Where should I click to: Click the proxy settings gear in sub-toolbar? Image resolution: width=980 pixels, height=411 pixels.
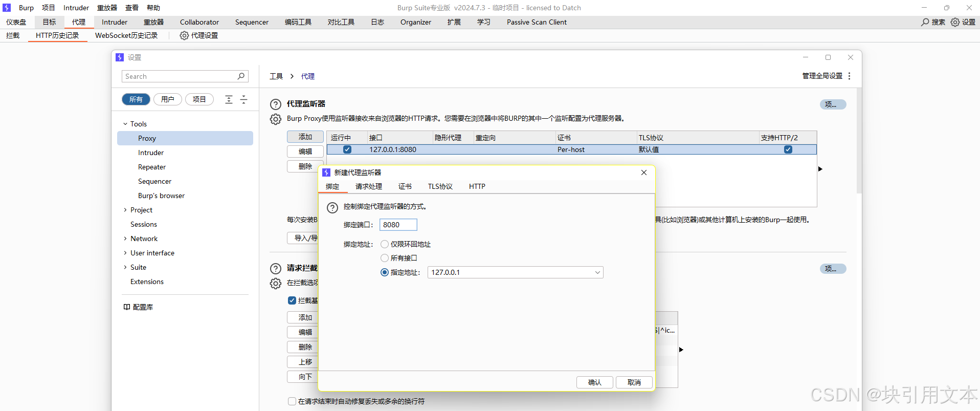click(x=184, y=35)
